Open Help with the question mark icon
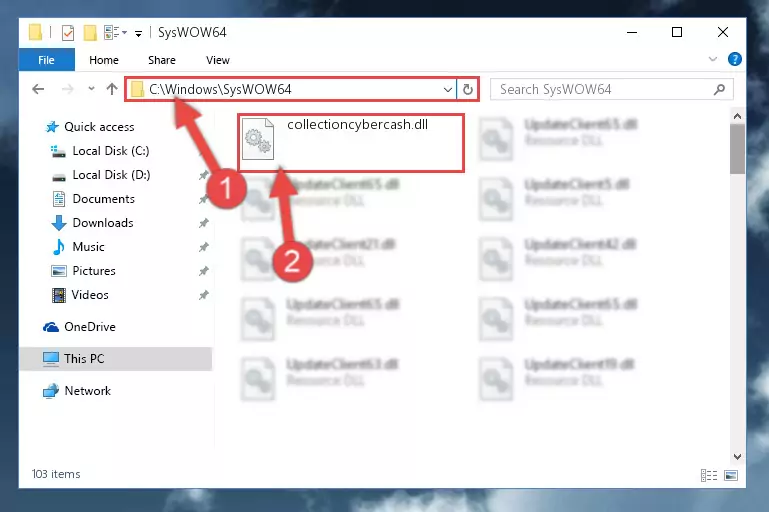769x512 pixels. coord(734,59)
